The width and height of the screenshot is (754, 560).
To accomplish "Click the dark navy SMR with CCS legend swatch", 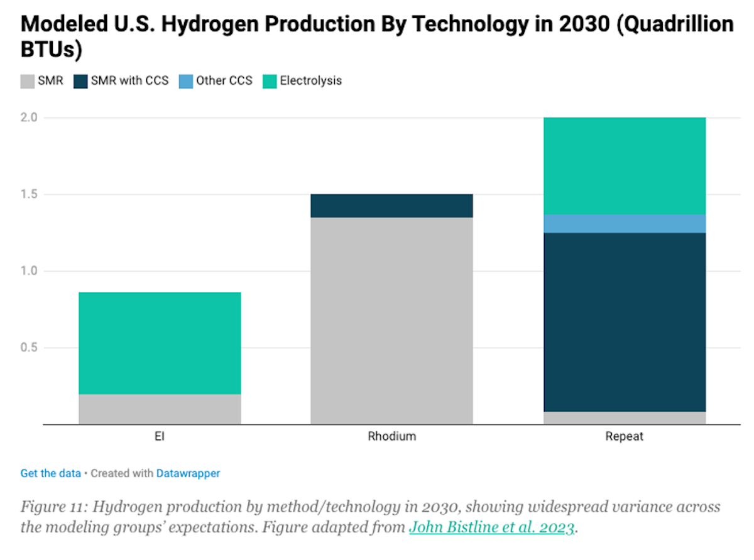I will [x=80, y=81].
